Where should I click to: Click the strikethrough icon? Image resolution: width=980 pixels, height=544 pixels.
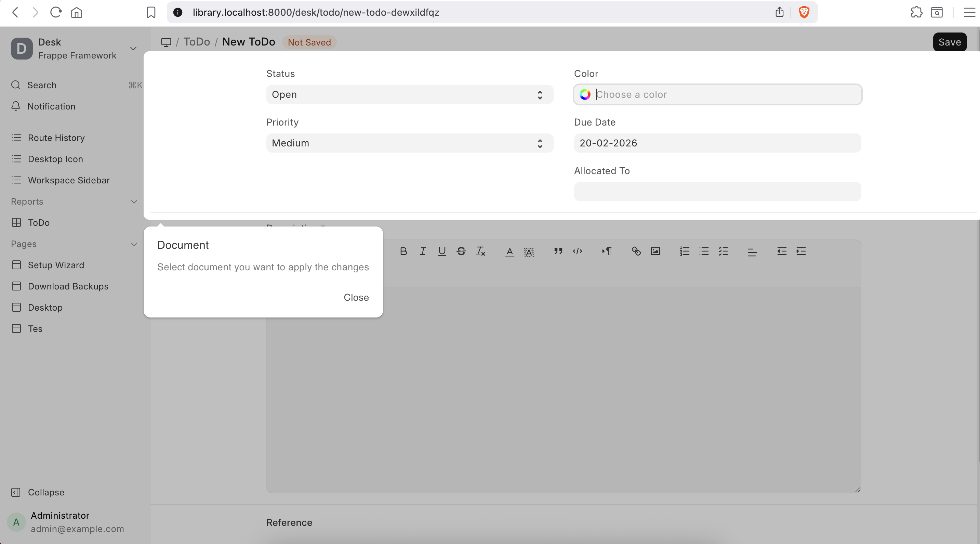(461, 251)
